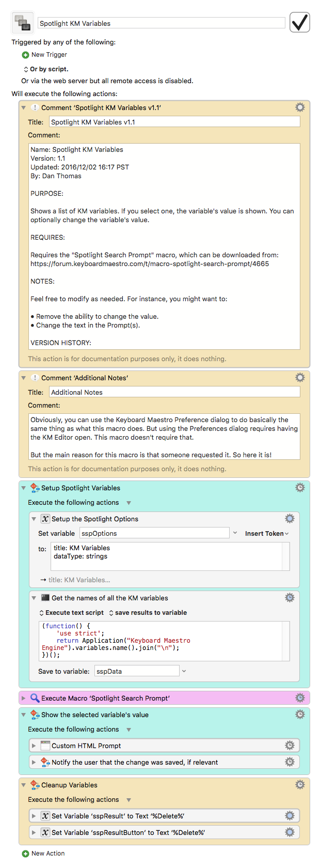Screen dimensions: 321x868
Task: Open the variable list chevron beside sspOptions
Action: coord(235,533)
